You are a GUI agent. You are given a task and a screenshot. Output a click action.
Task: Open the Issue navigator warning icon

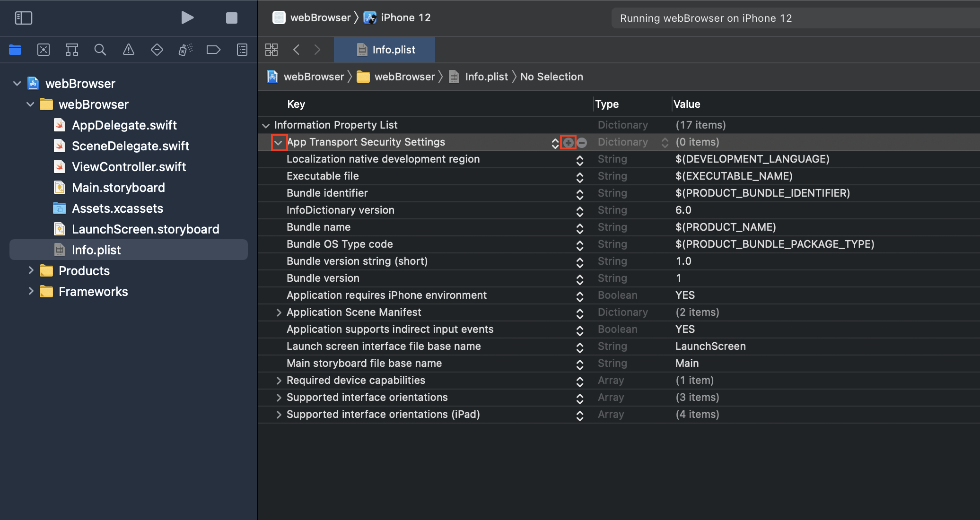[x=128, y=50]
